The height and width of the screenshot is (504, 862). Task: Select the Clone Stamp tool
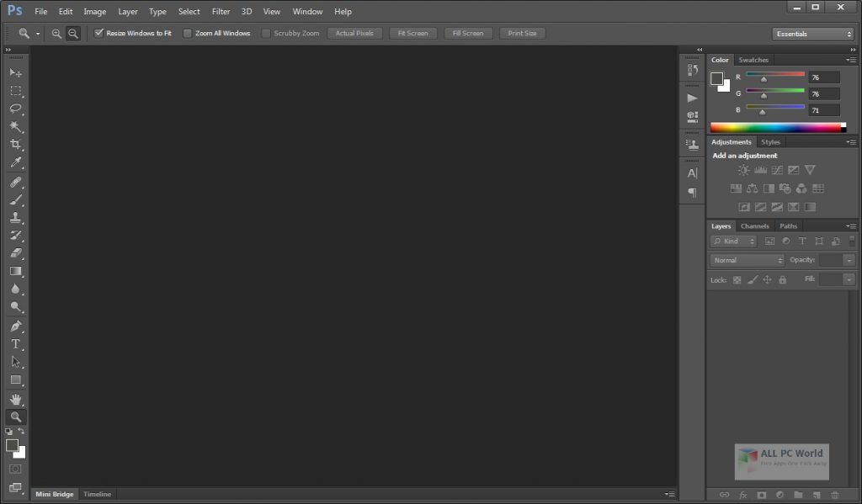(x=15, y=218)
